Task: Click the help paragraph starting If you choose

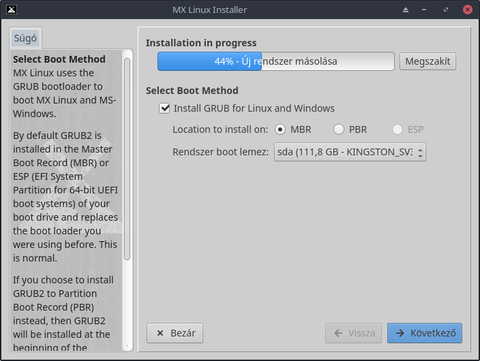Action: 63,313
